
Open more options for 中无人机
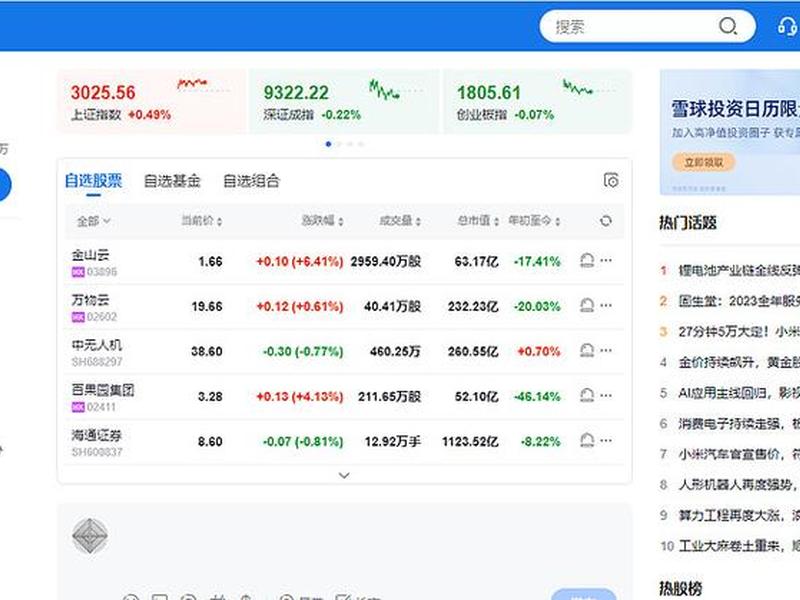[606, 350]
